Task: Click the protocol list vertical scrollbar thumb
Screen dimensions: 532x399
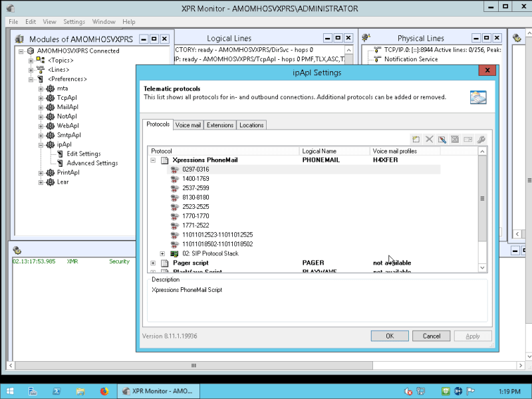Action: (x=482, y=198)
